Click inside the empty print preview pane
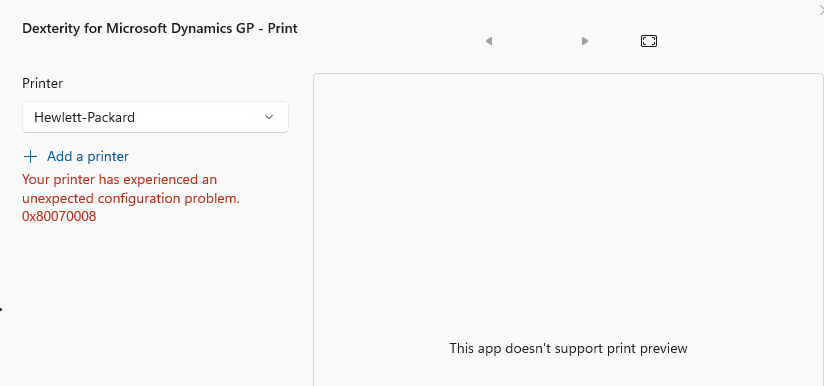 pos(568,210)
